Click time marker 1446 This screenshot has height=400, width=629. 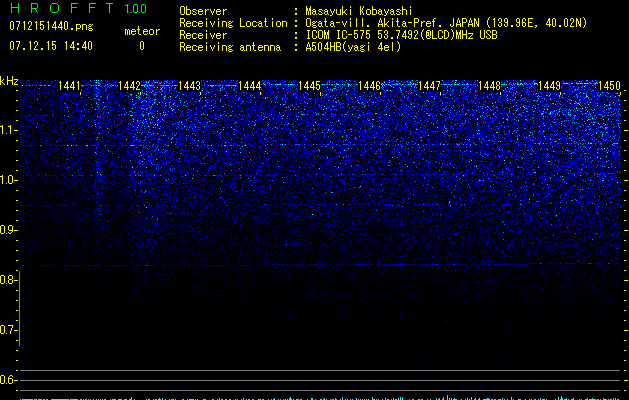[369, 86]
